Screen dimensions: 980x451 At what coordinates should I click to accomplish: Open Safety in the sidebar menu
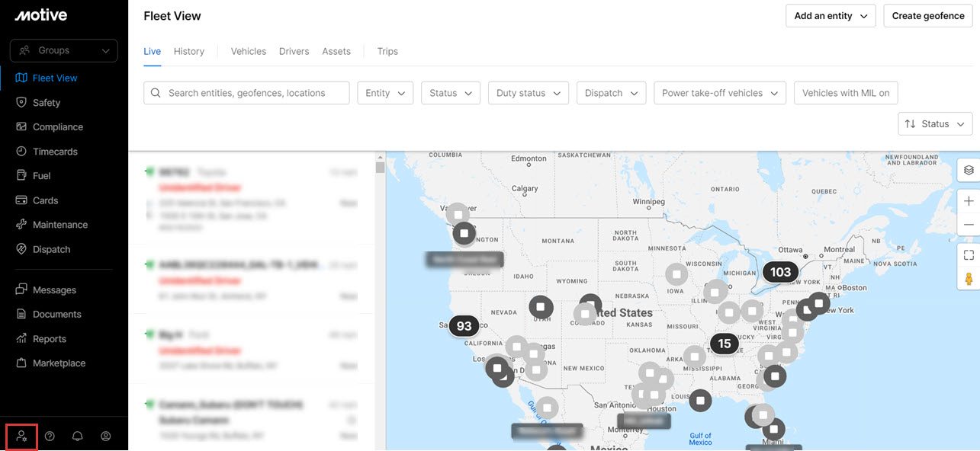point(47,103)
